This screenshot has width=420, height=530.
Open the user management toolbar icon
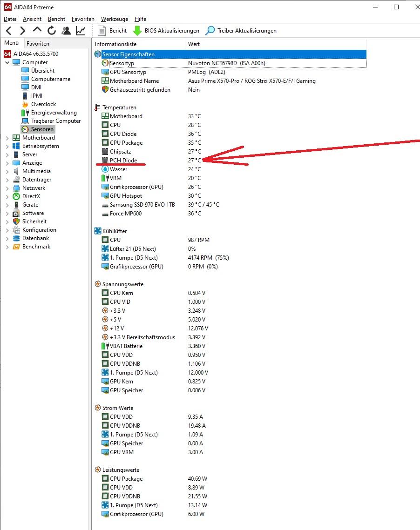[x=66, y=31]
